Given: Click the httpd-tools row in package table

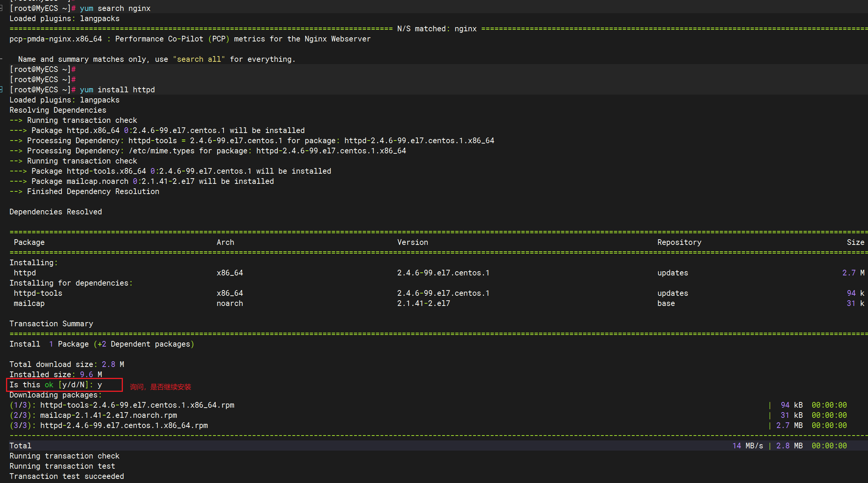Looking at the screenshot, I should coord(38,293).
